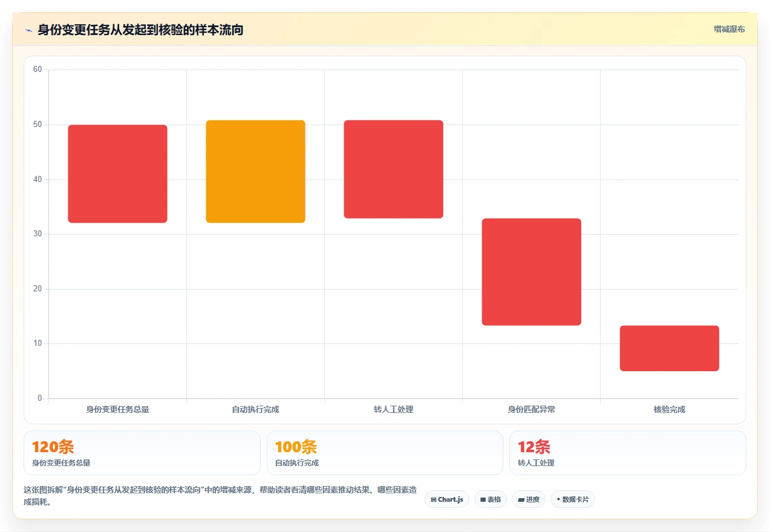Click the x-axis label 身份变更任务总量
The height and width of the screenshot is (532, 770).
[x=117, y=409]
